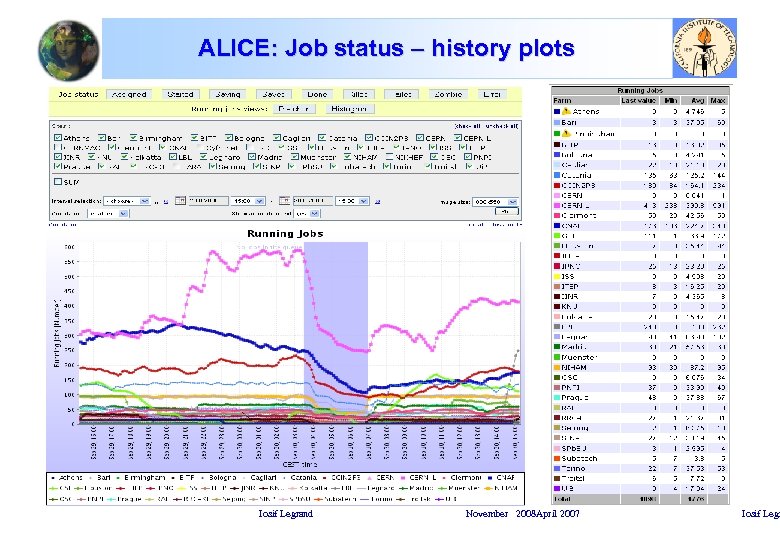The image size is (780, 540).
Task: Click the end date input field
Action: coord(312,201)
